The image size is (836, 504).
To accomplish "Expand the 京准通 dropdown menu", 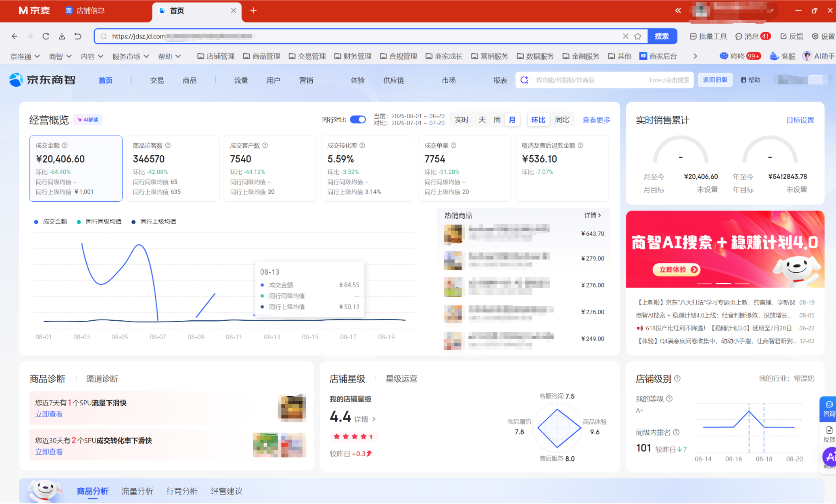I will tap(25, 56).
